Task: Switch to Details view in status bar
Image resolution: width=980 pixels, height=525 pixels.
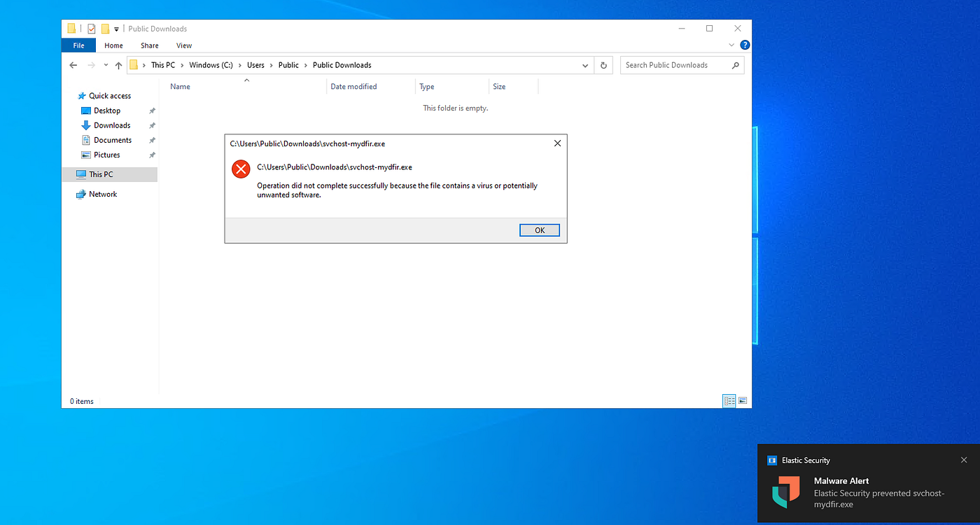Action: click(729, 401)
